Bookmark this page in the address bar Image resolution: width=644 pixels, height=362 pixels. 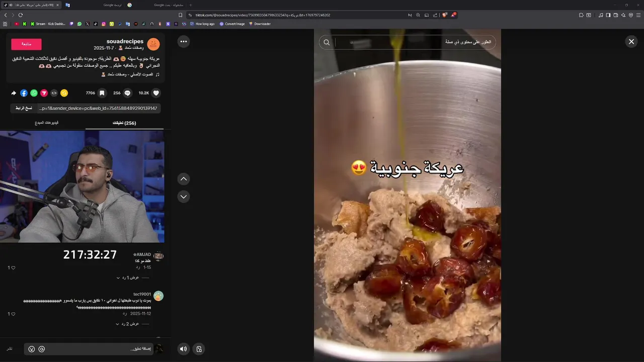(181, 15)
